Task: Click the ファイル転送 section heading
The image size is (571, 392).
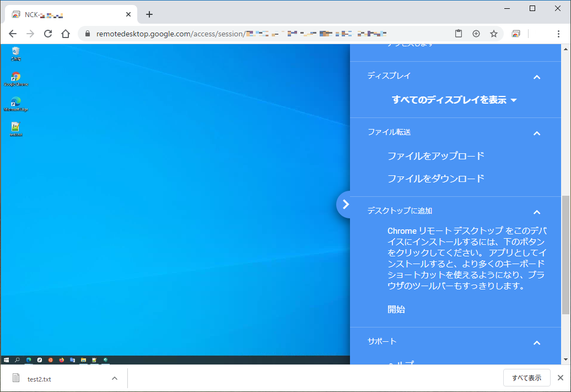Action: pos(389,132)
